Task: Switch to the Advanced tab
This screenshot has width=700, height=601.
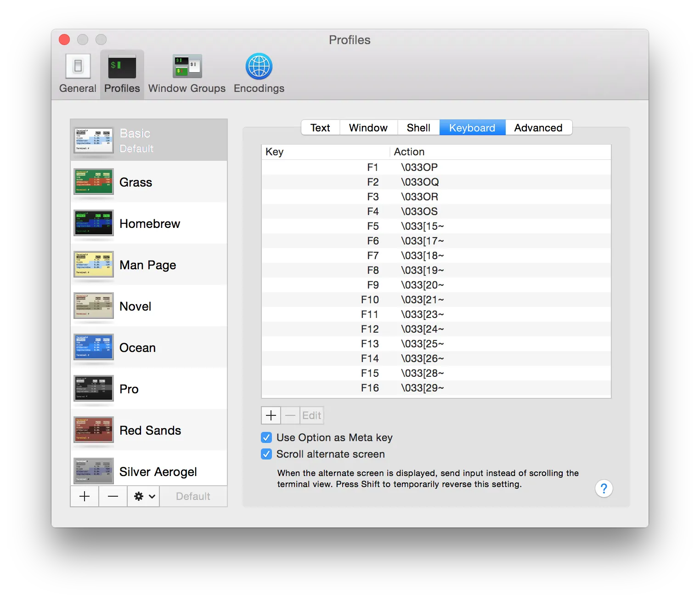Action: click(x=538, y=128)
